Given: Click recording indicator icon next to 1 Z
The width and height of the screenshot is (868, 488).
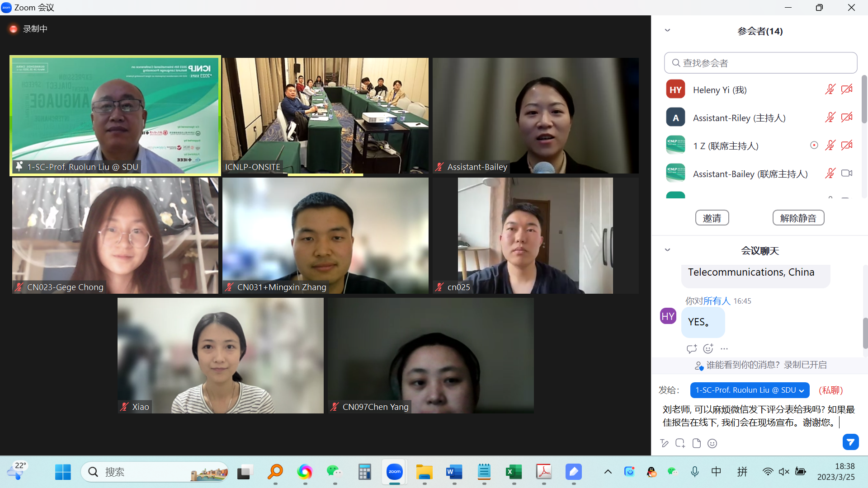Looking at the screenshot, I should click(814, 145).
